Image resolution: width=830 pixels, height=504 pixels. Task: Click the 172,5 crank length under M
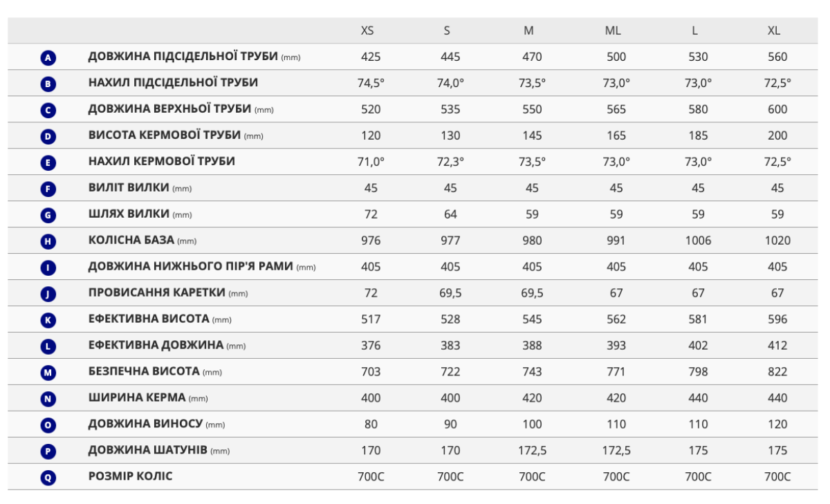coord(532,451)
